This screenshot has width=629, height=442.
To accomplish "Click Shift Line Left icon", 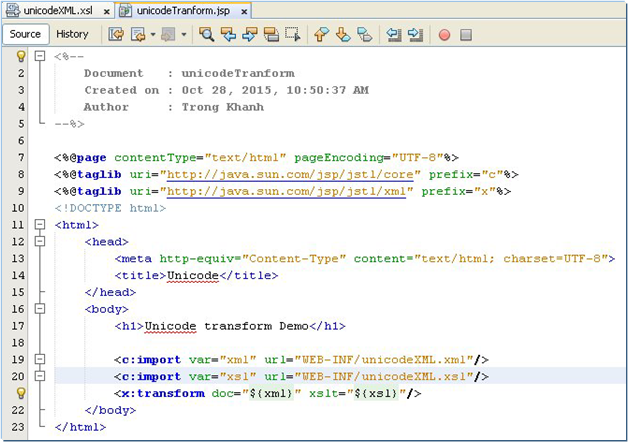I will pyautogui.click(x=394, y=34).
